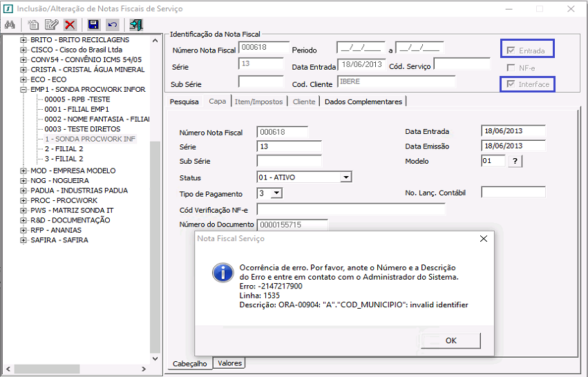Click the ? button next to Modelo

point(515,161)
